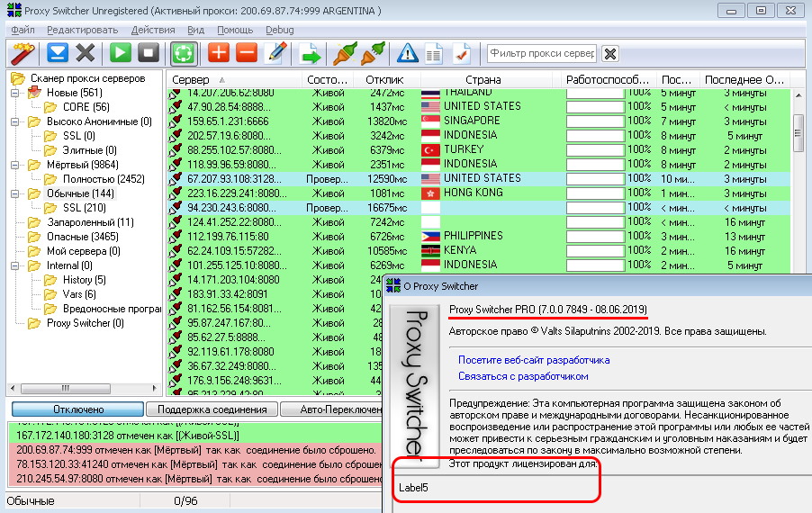Launch the proxy wizard wand tool

click(x=23, y=53)
